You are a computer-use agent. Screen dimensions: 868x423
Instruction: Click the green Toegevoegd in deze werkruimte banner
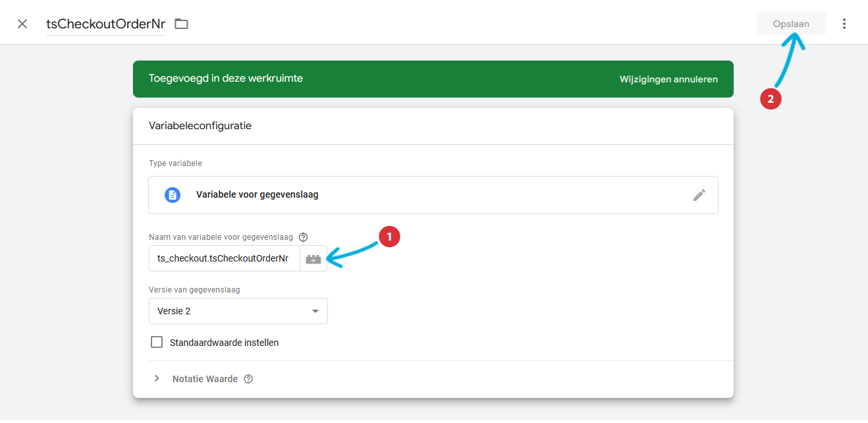click(x=433, y=79)
